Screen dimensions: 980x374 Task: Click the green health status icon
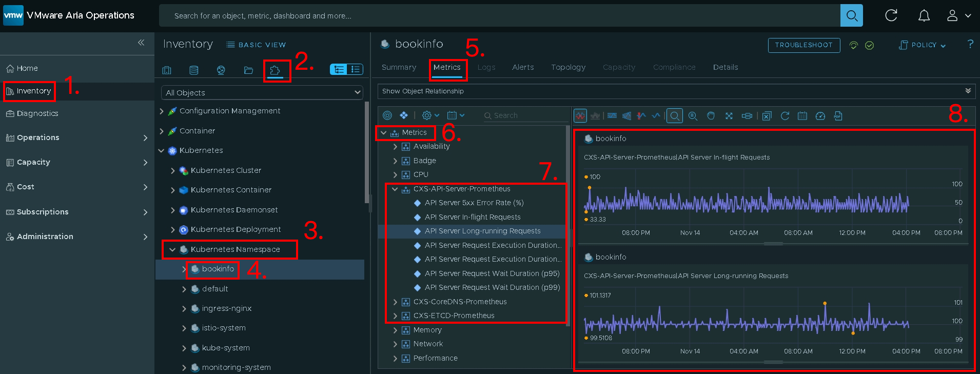click(x=854, y=45)
